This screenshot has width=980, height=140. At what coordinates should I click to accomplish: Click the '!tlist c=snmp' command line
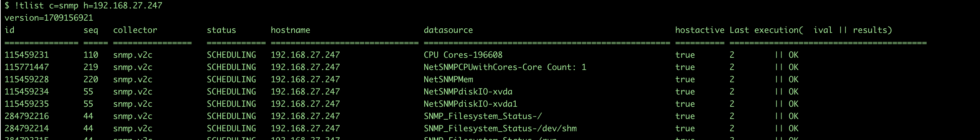point(83,6)
